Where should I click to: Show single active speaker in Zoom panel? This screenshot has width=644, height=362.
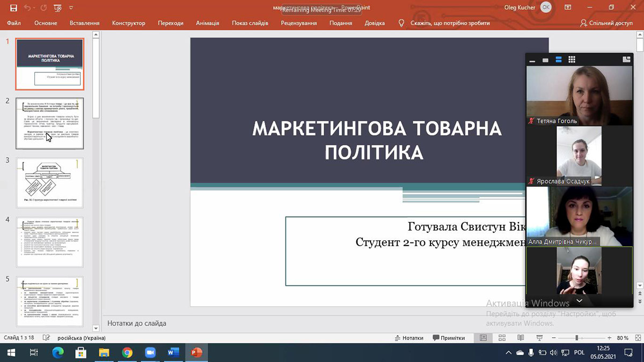[x=545, y=60]
